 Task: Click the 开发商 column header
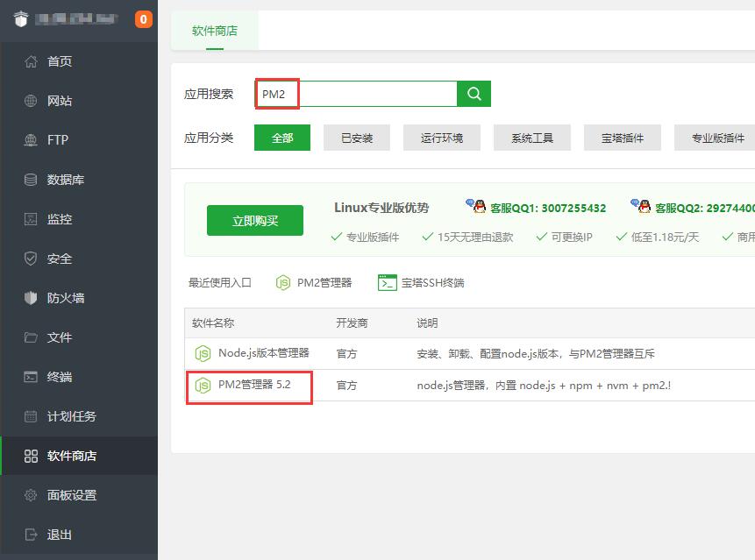(x=352, y=323)
